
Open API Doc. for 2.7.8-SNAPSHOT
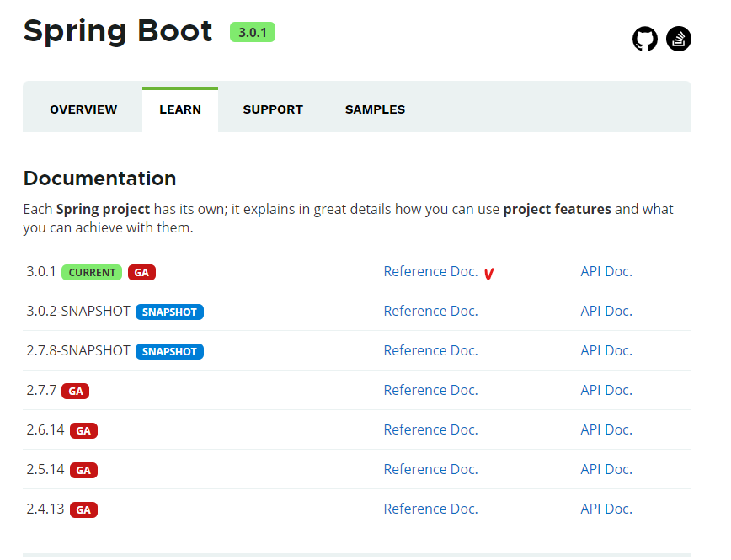[x=606, y=350]
